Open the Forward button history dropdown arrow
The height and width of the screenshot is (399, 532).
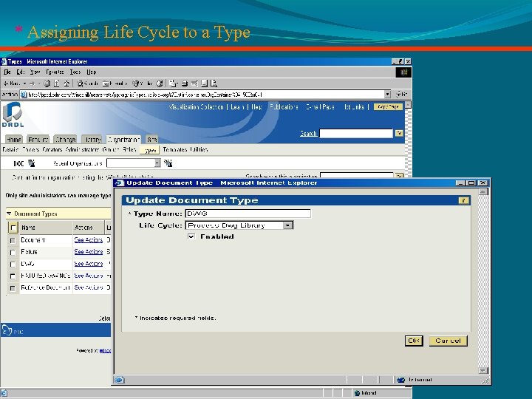point(39,83)
